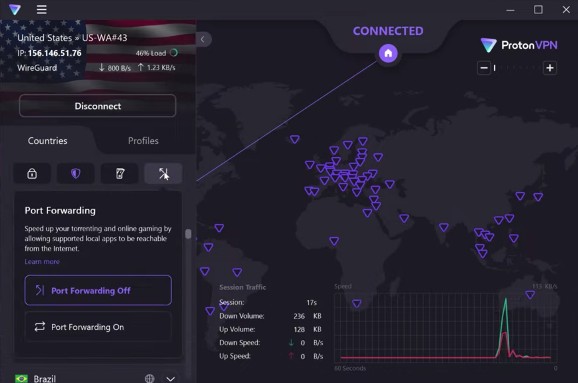Click the WireGuard protocol label

(37, 68)
